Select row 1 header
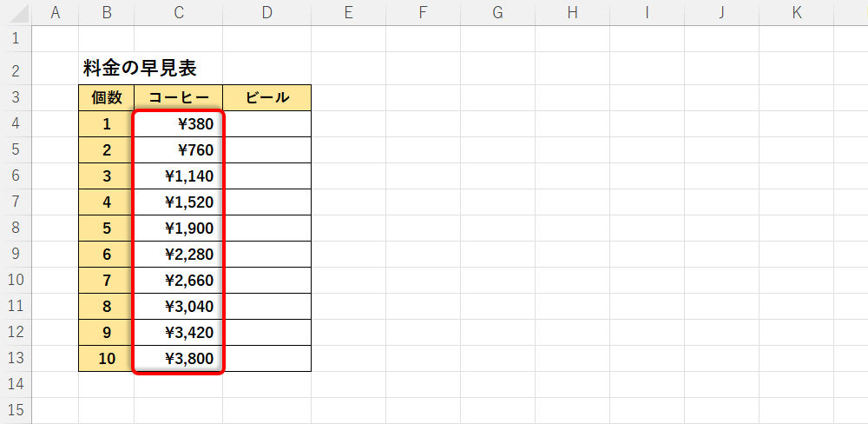Viewport: 868px width, 424px height. 16,38
